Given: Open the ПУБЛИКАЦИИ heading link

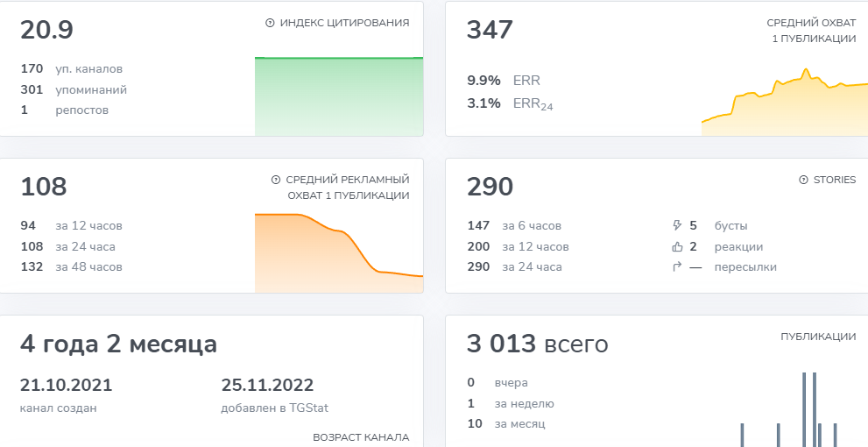Looking at the screenshot, I should point(818,336).
